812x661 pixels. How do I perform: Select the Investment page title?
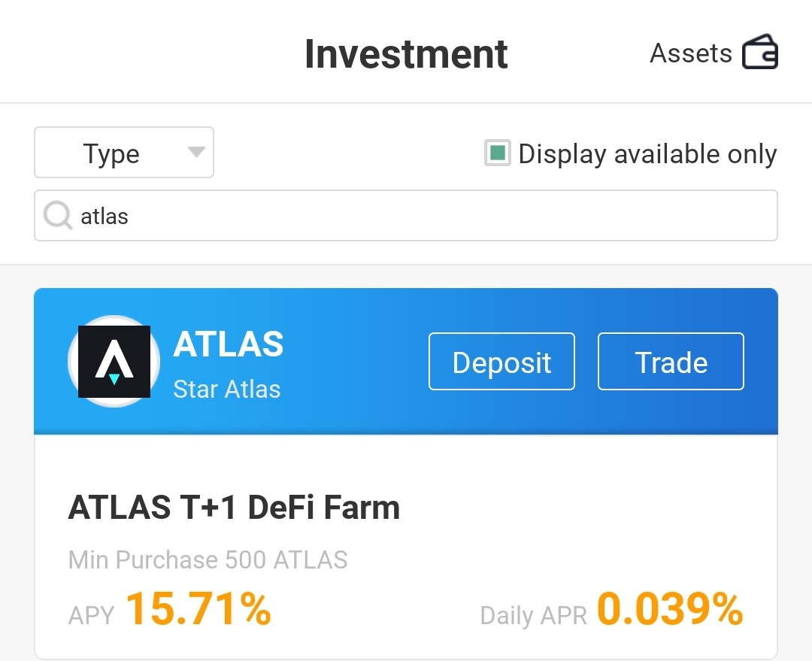pyautogui.click(x=406, y=54)
